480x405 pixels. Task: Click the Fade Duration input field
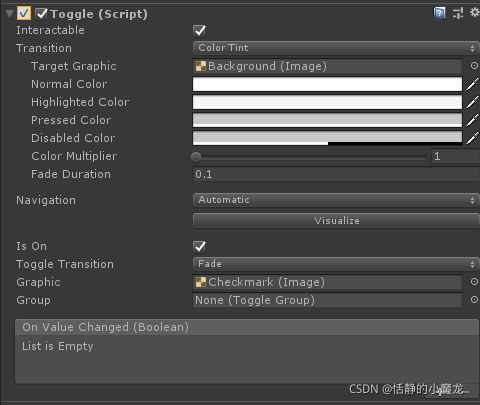pos(336,174)
